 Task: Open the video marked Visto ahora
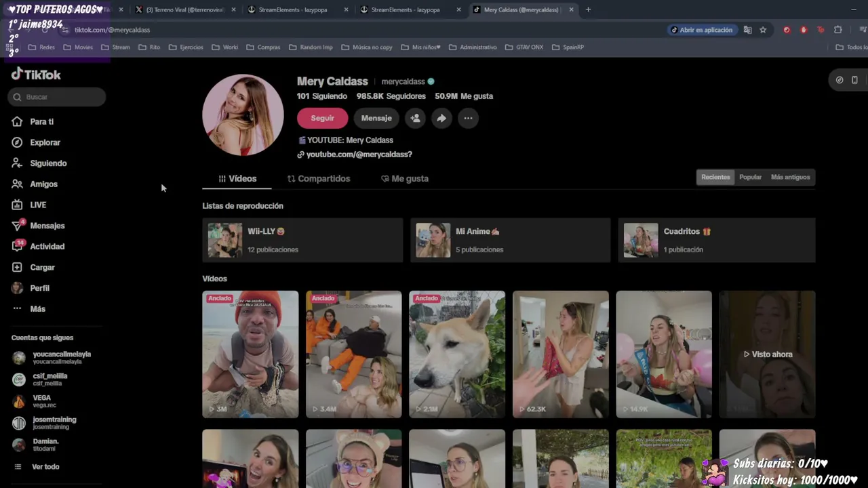pyautogui.click(x=767, y=354)
